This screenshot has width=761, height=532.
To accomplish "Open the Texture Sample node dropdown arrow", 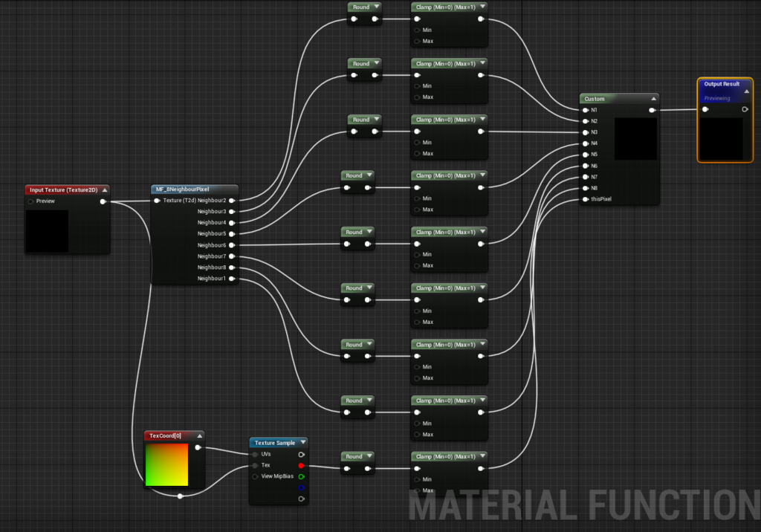I will pyautogui.click(x=303, y=442).
